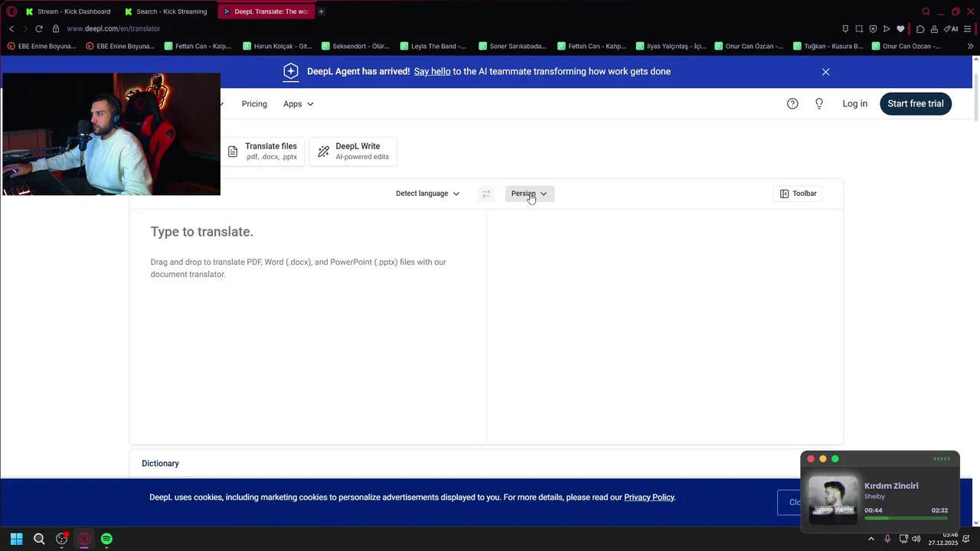Image resolution: width=980 pixels, height=551 pixels.
Task: Open the Toolbar panel button
Action: 798,194
